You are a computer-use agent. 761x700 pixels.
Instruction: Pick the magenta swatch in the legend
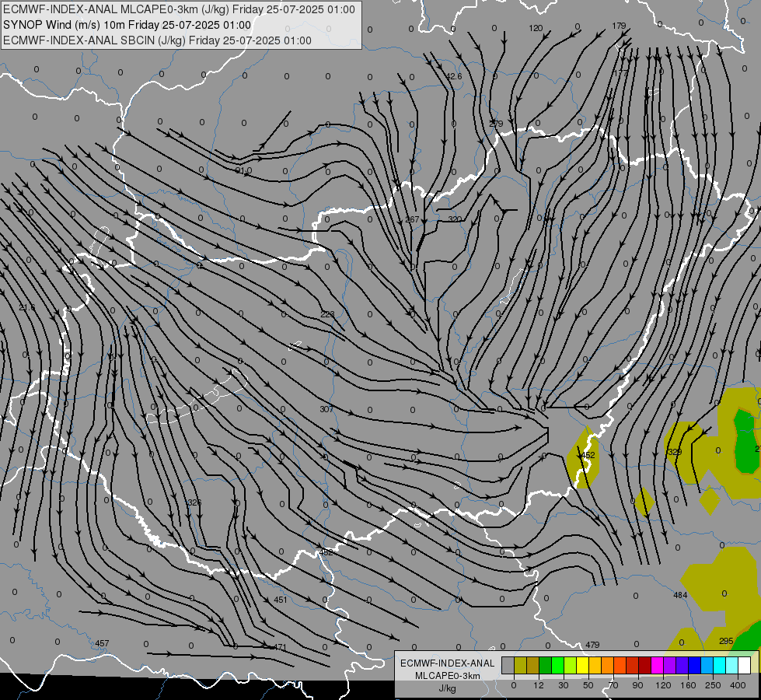click(x=658, y=666)
